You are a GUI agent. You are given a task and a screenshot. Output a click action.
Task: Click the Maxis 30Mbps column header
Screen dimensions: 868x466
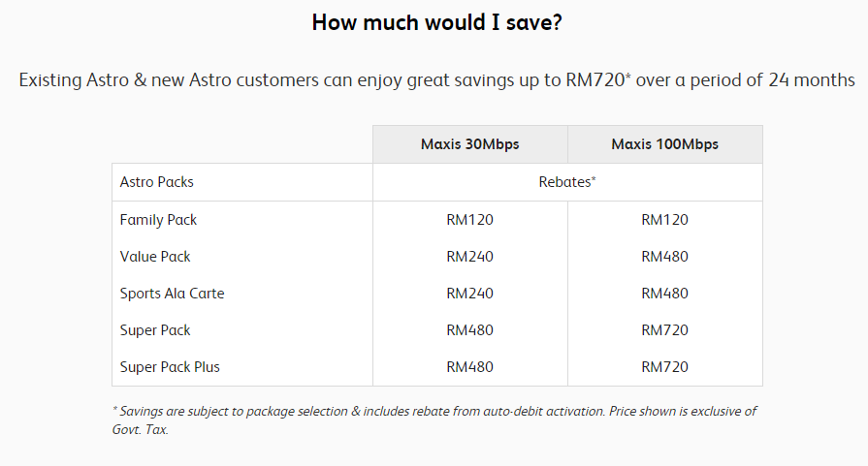point(470,144)
